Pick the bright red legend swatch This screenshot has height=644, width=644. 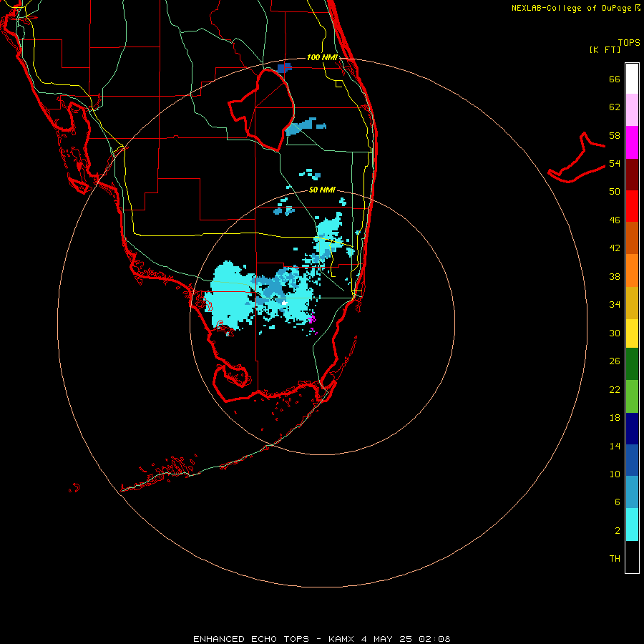[632, 206]
